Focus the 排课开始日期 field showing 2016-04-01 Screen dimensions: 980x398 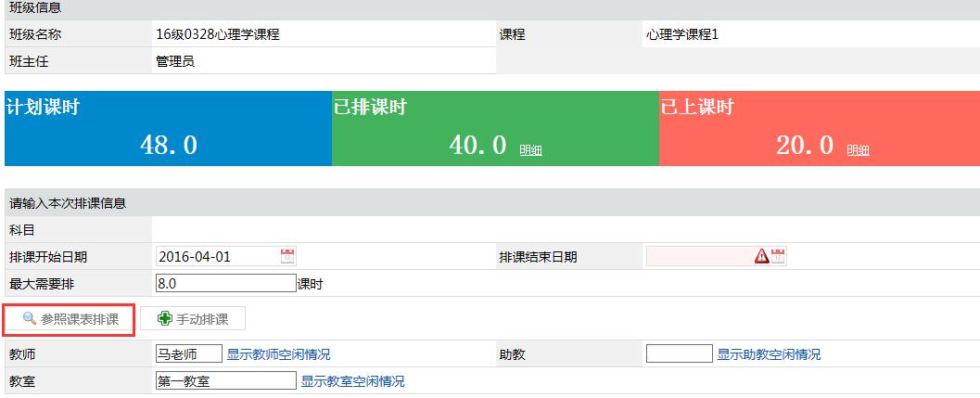point(217,257)
